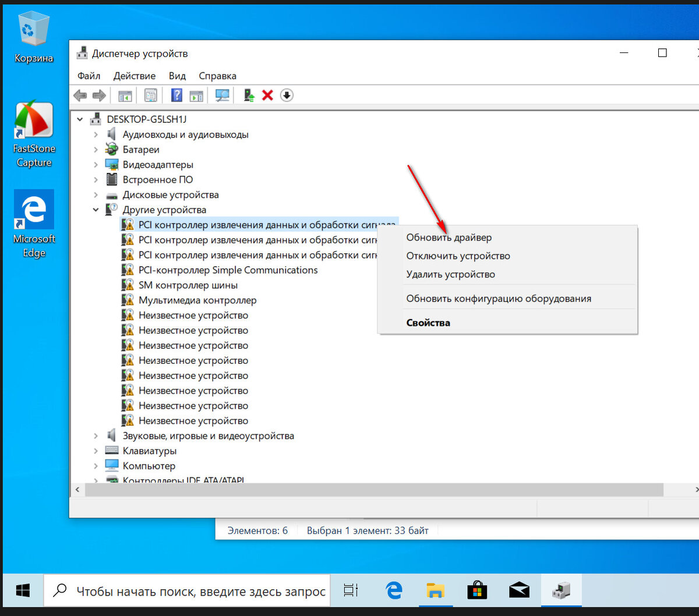Click the horizontal scrollbar thumb in device tree
This screenshot has height=616, width=699.
click(x=374, y=490)
